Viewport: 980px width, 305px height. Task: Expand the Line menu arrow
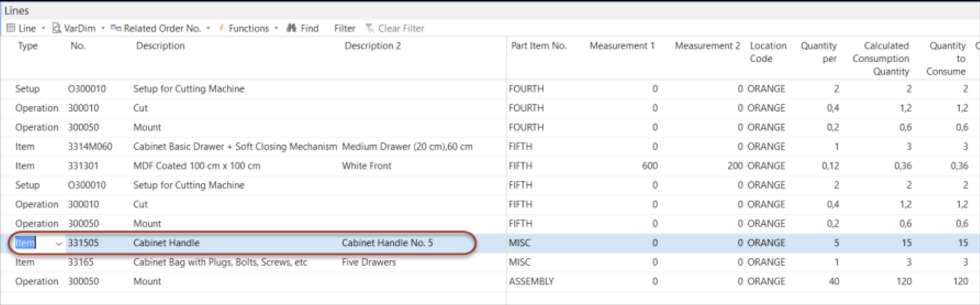[43, 28]
